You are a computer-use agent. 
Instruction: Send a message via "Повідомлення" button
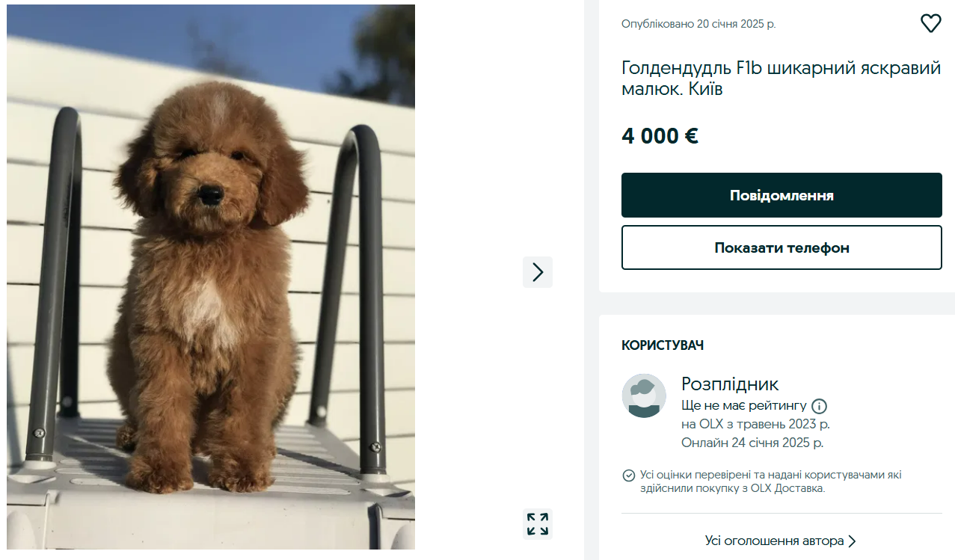[781, 194]
